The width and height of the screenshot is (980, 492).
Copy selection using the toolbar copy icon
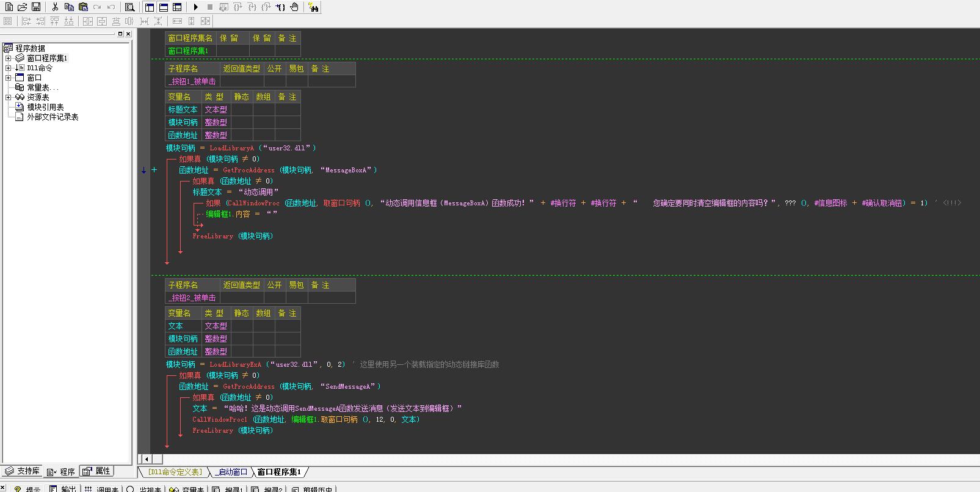click(69, 7)
